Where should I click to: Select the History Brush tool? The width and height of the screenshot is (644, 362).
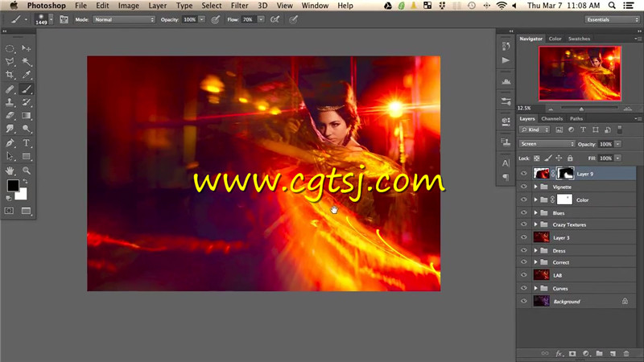click(x=27, y=102)
